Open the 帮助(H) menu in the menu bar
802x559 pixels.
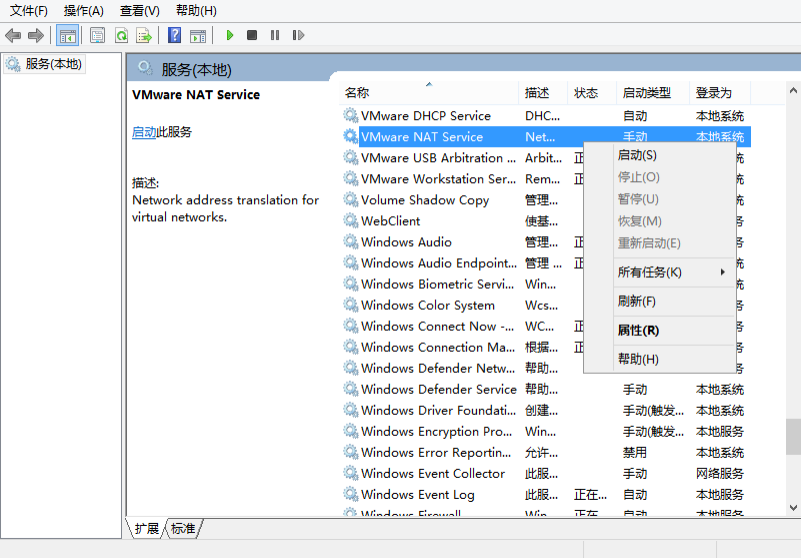[196, 11]
